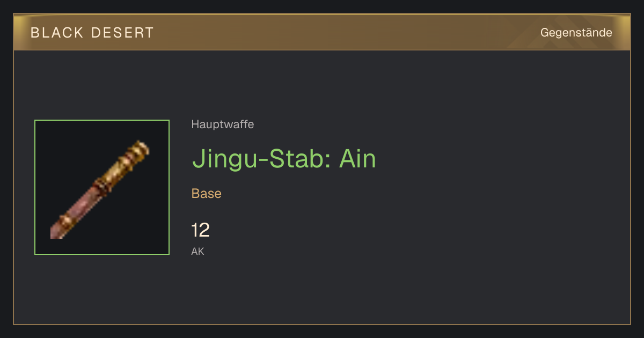Image resolution: width=644 pixels, height=338 pixels.
Task: Click the word Ain in title
Action: click(357, 159)
